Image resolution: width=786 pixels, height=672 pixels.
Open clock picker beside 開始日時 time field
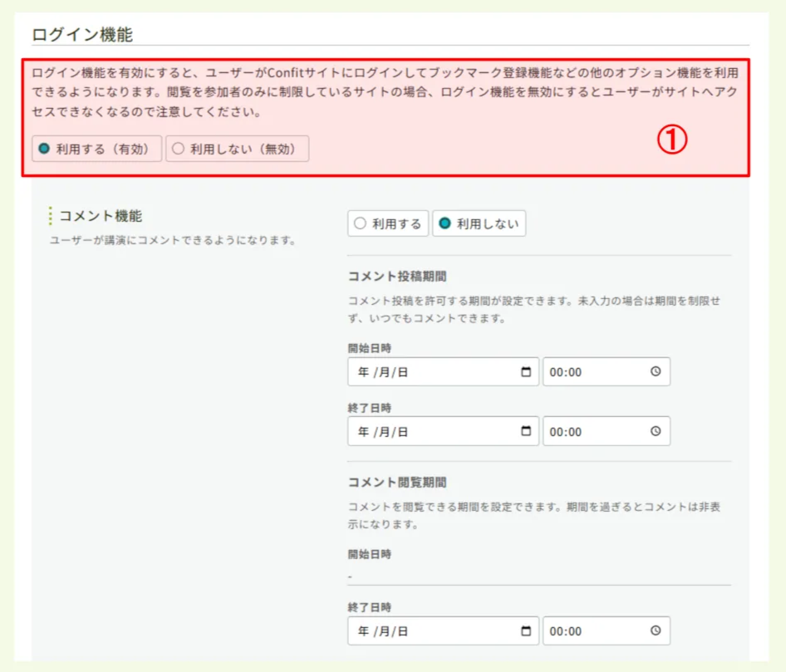point(657,371)
